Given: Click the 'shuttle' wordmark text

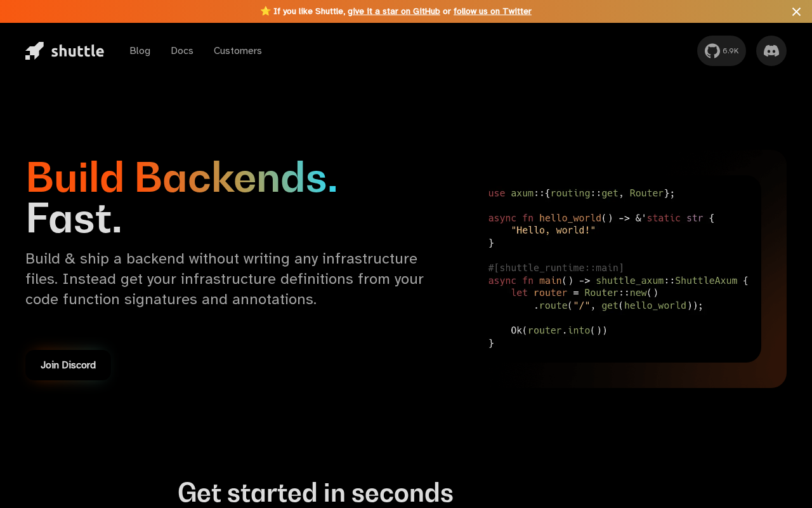Looking at the screenshot, I should point(77,51).
